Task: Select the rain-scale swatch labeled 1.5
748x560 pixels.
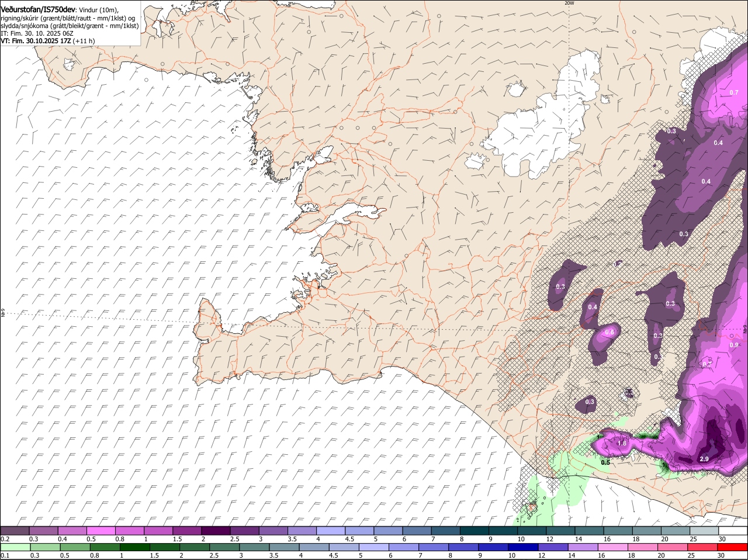Action: click(165, 547)
